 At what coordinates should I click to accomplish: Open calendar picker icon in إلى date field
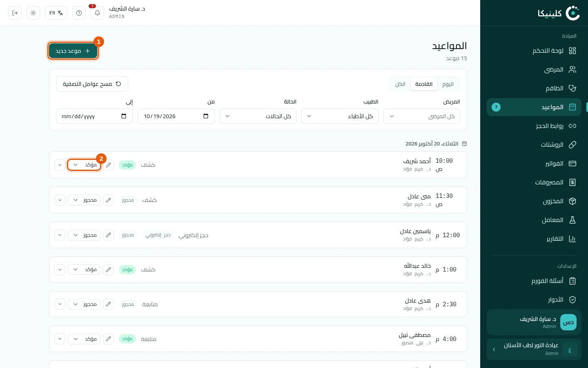click(x=124, y=116)
